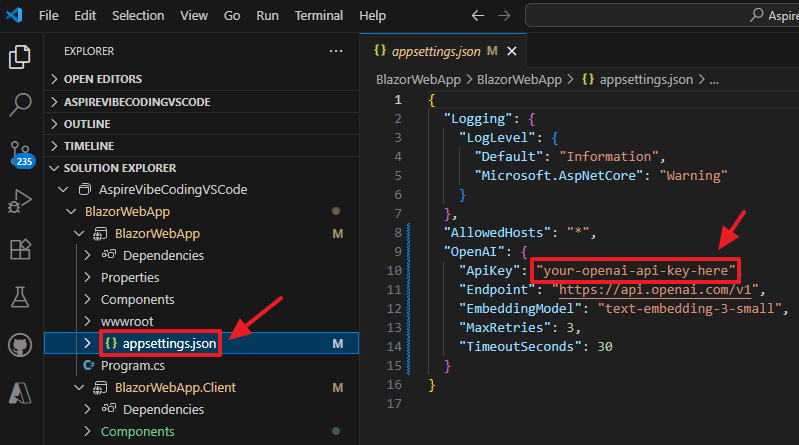Go back with the left arrow
799x445 pixels.
click(x=477, y=16)
